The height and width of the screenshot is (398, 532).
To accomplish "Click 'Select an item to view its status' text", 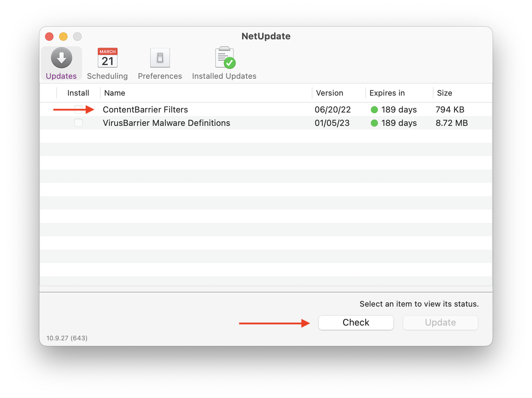I will [x=419, y=304].
